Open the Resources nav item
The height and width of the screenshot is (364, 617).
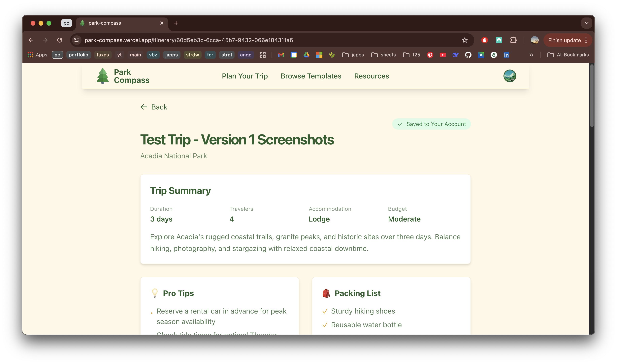[372, 76]
